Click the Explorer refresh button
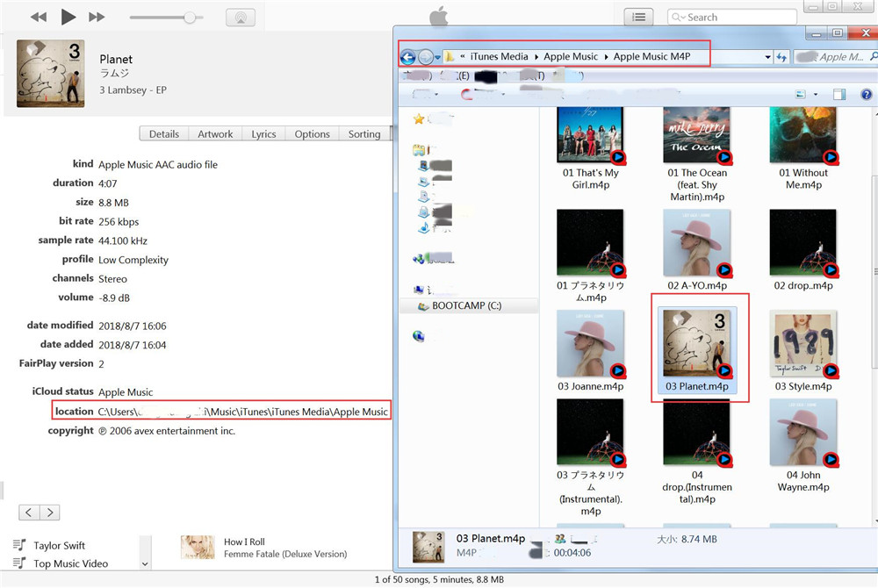 (x=781, y=57)
